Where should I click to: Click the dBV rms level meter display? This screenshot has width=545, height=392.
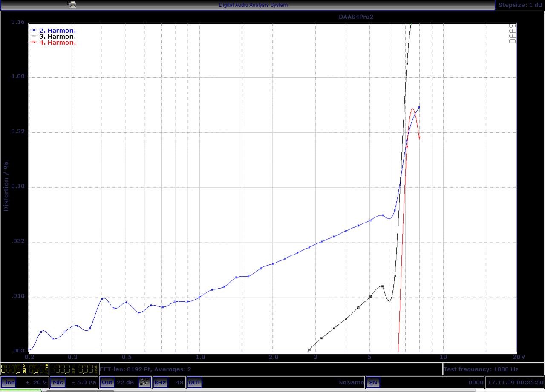(25, 369)
